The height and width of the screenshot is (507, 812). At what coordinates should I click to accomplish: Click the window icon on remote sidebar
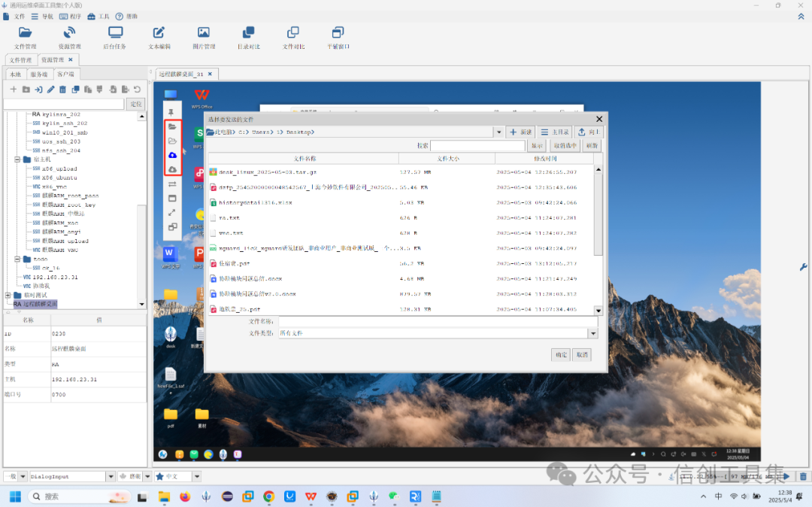click(172, 199)
